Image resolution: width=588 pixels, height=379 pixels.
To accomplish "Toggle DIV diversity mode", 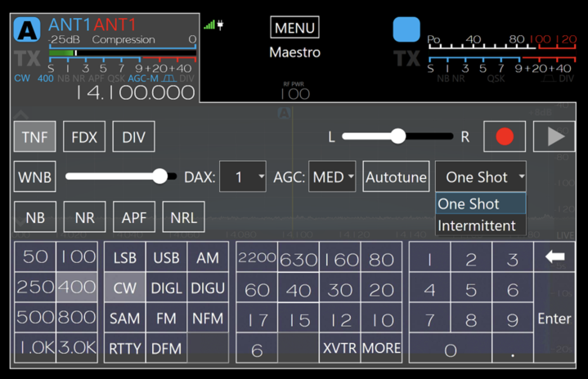I will point(134,136).
